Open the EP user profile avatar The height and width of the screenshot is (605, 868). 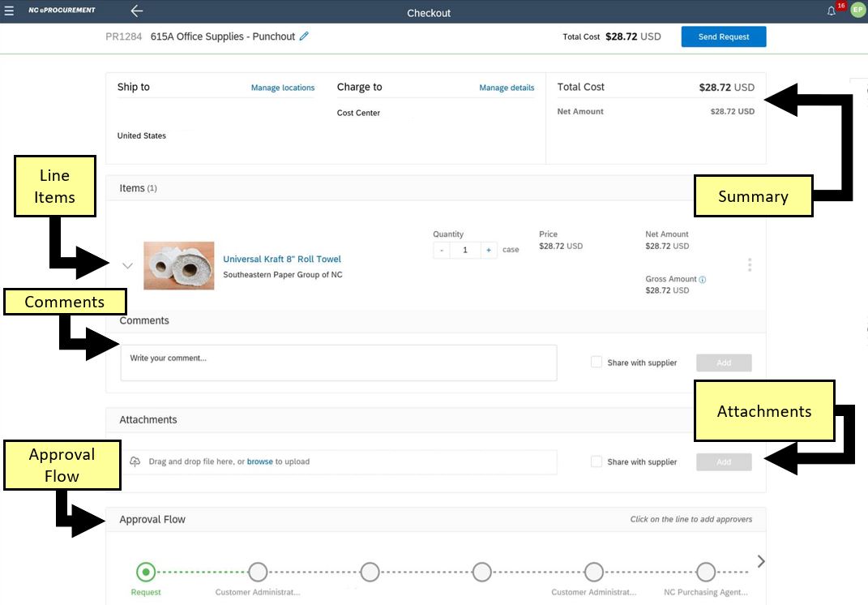[x=857, y=11]
